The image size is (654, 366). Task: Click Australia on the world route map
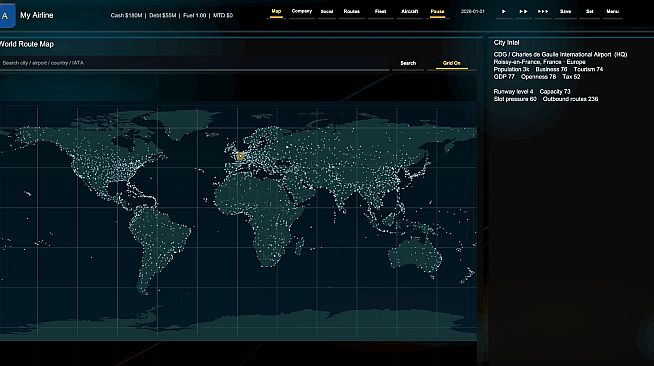[x=415, y=255]
